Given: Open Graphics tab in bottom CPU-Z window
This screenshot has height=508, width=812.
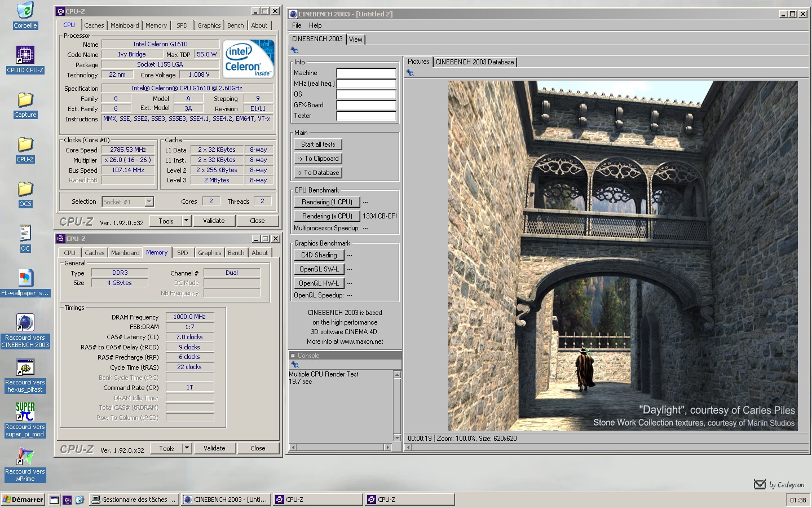Looking at the screenshot, I should pyautogui.click(x=210, y=253).
